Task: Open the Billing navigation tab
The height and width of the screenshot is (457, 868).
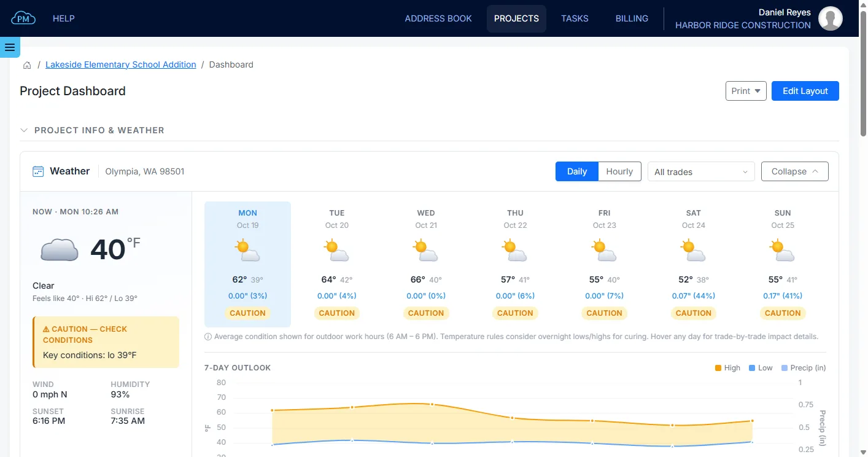Action: pos(632,18)
